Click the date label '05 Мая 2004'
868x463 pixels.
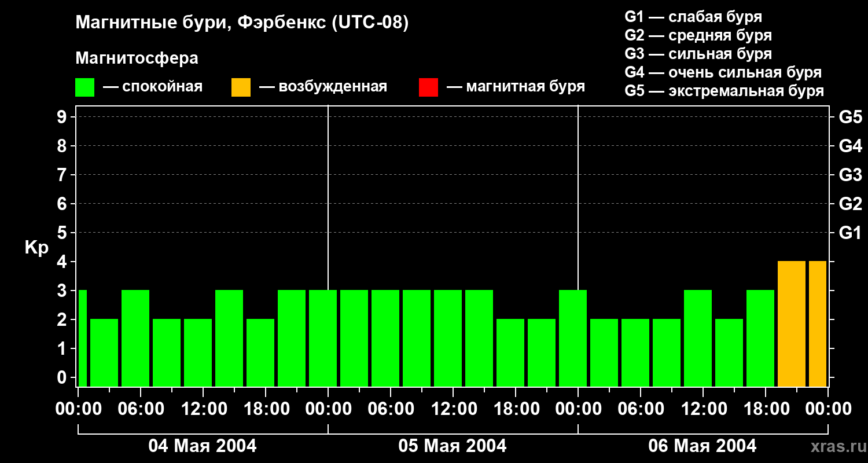click(x=453, y=446)
